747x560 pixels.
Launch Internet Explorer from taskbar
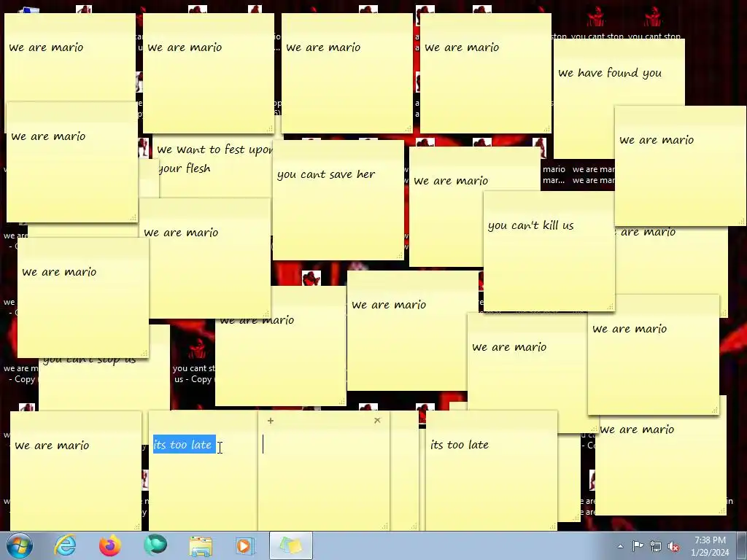click(x=65, y=545)
